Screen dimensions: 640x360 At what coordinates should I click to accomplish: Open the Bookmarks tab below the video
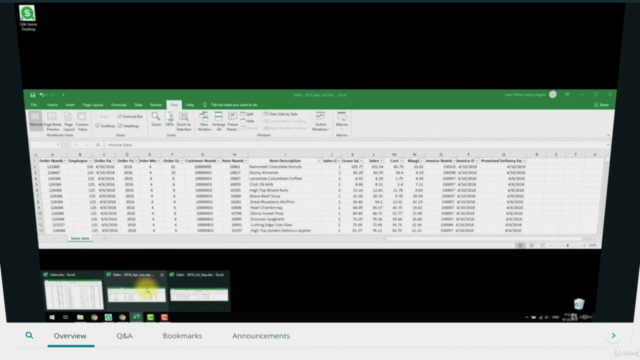[x=182, y=336]
